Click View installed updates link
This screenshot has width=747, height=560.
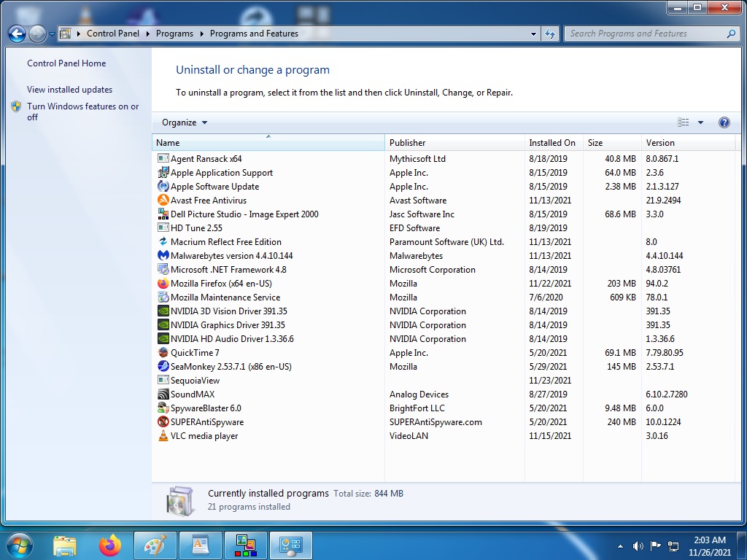tap(69, 90)
